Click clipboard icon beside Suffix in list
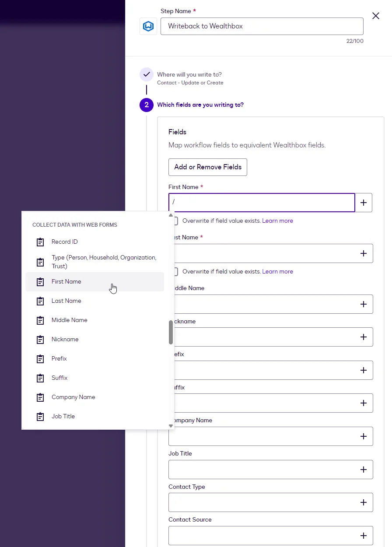392x547 pixels. pos(40,378)
